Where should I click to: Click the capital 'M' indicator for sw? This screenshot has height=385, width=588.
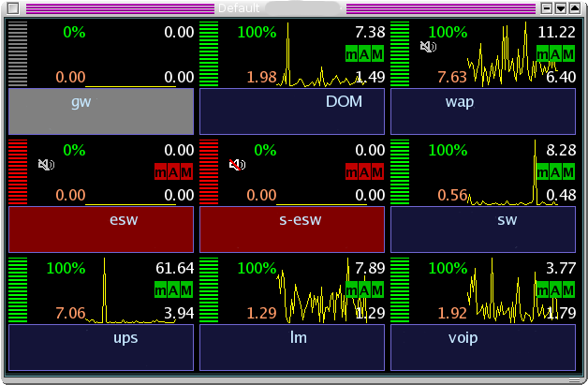(568, 172)
